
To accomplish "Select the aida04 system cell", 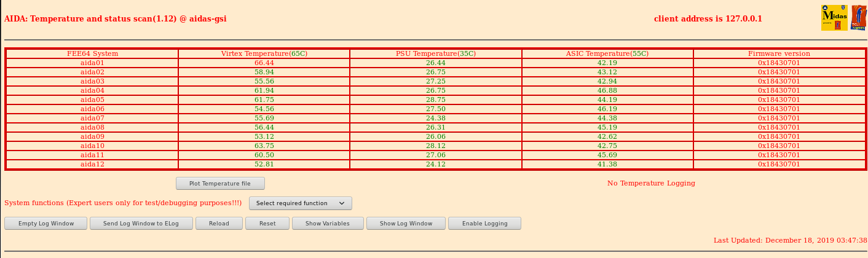I will point(93,91).
